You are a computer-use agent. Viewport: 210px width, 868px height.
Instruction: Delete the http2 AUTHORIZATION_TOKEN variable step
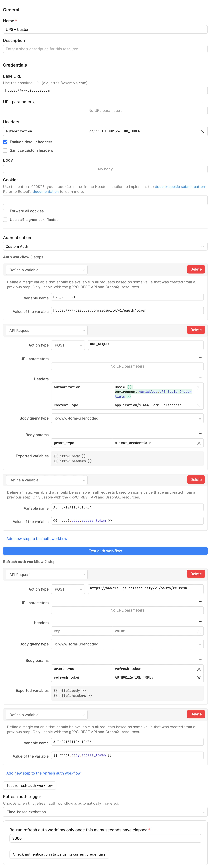(196, 480)
